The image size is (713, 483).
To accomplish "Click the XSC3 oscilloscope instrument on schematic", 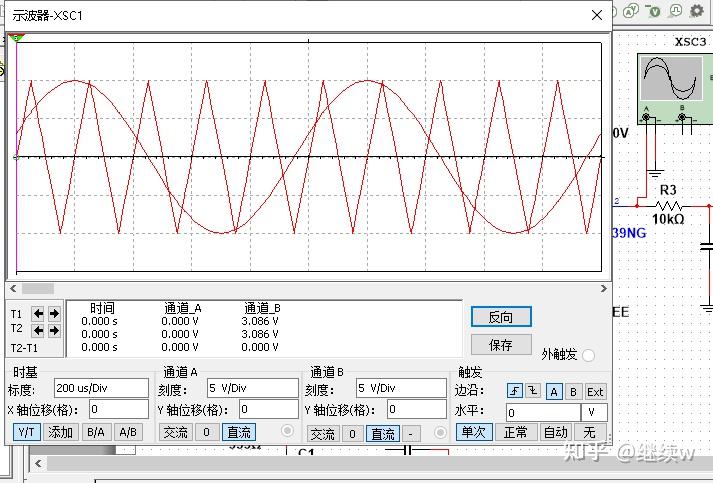I will coord(675,89).
